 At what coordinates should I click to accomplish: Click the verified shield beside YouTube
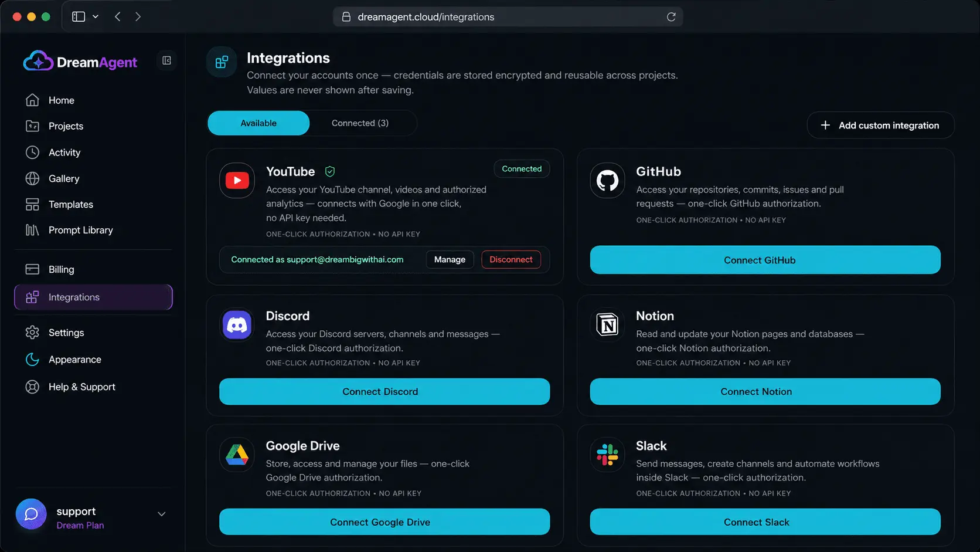330,171
